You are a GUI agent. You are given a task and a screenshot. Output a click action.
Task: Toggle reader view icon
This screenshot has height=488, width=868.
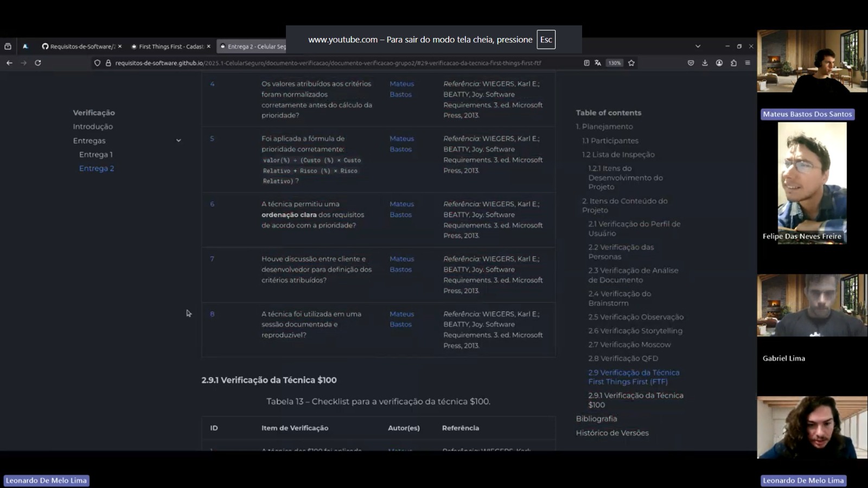[x=586, y=63]
